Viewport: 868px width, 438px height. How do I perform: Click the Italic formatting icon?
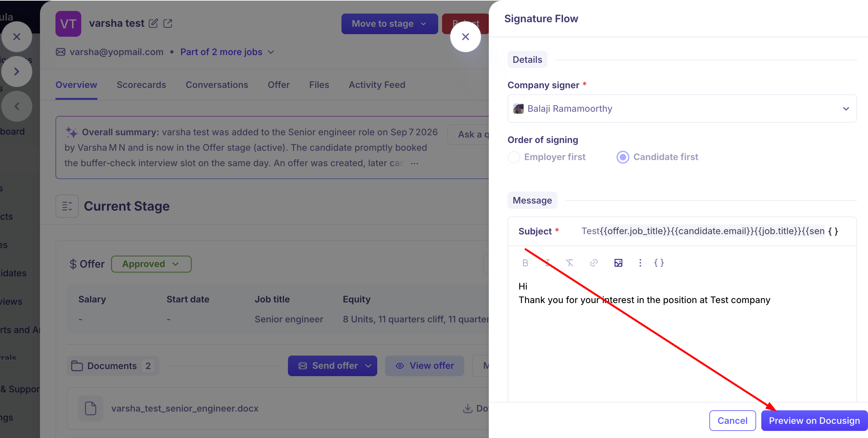tap(547, 263)
